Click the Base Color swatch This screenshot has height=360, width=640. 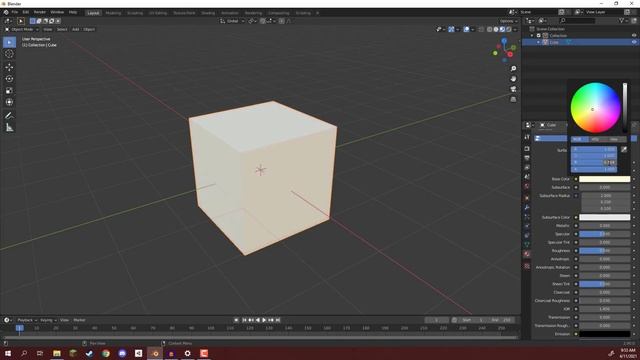click(x=604, y=179)
